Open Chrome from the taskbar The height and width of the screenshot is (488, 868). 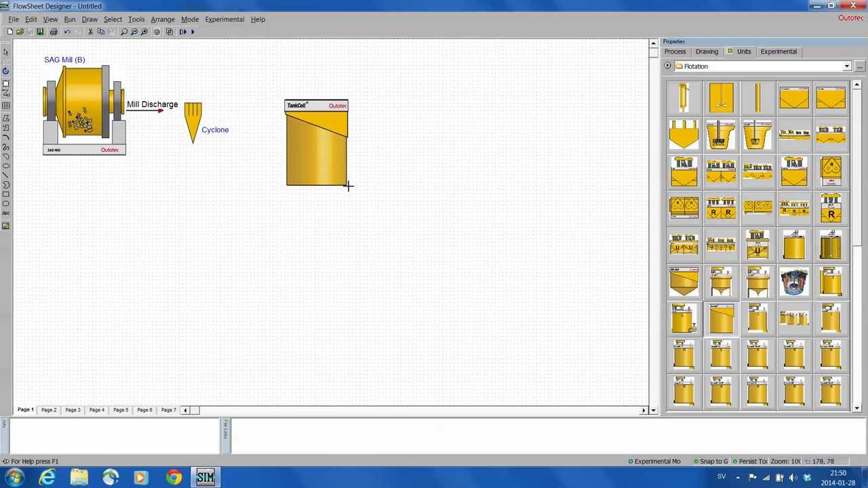point(174,478)
